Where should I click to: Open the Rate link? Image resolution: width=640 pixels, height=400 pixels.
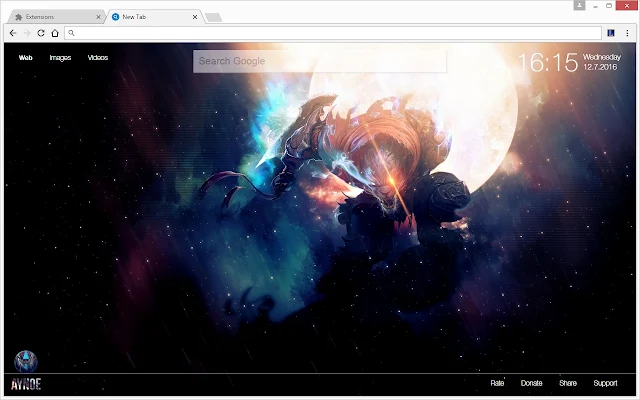pyautogui.click(x=497, y=383)
